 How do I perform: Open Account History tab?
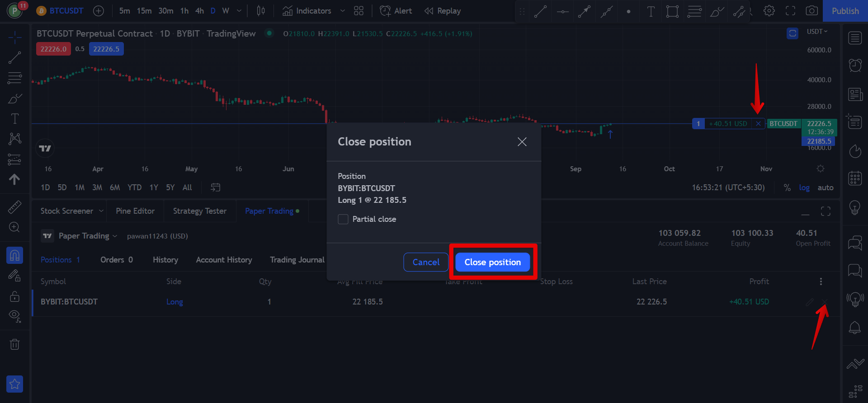tap(224, 260)
